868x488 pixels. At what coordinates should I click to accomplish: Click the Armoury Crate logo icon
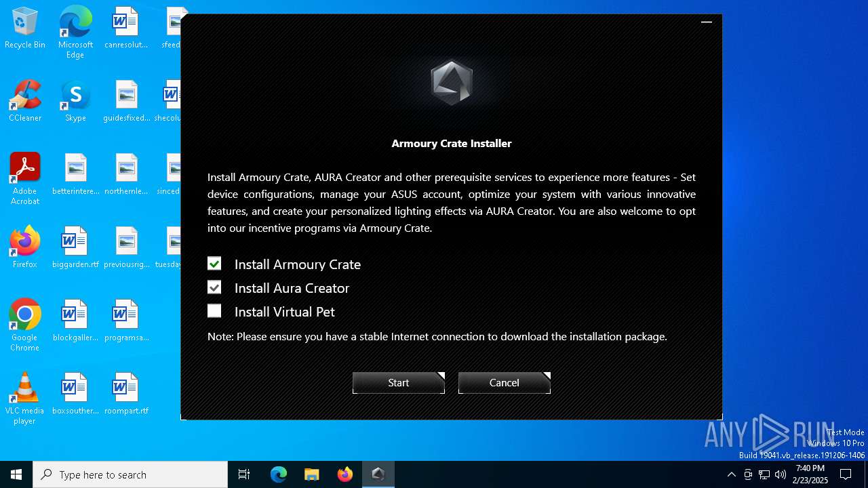pyautogui.click(x=452, y=83)
